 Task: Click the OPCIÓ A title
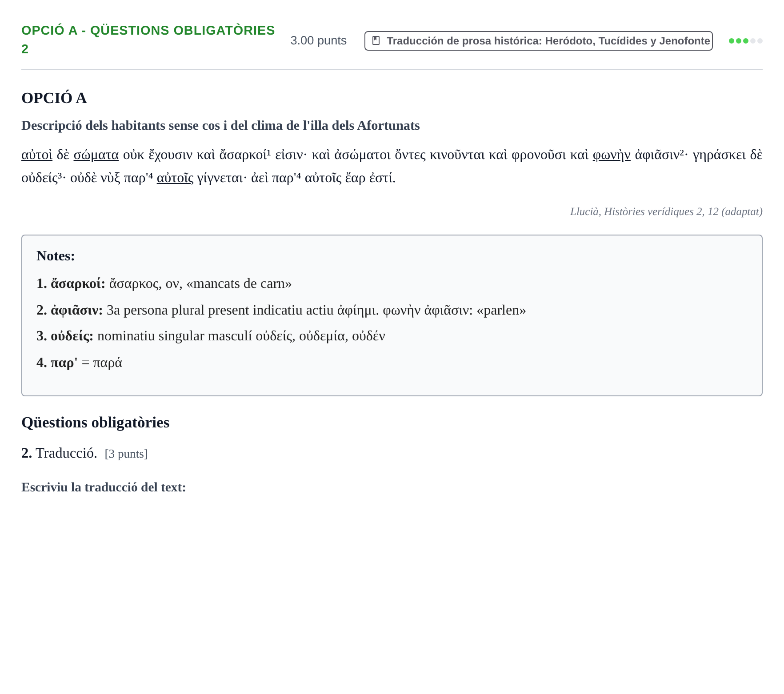click(54, 98)
